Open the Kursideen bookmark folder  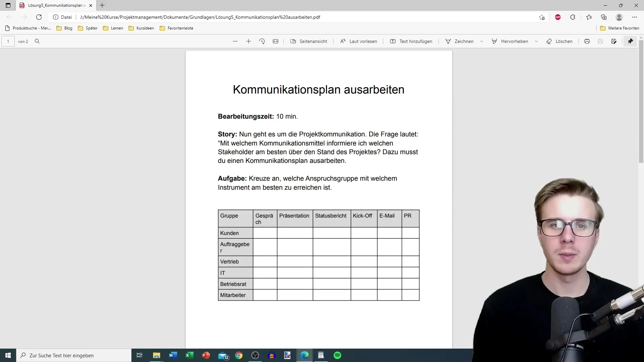click(x=141, y=28)
